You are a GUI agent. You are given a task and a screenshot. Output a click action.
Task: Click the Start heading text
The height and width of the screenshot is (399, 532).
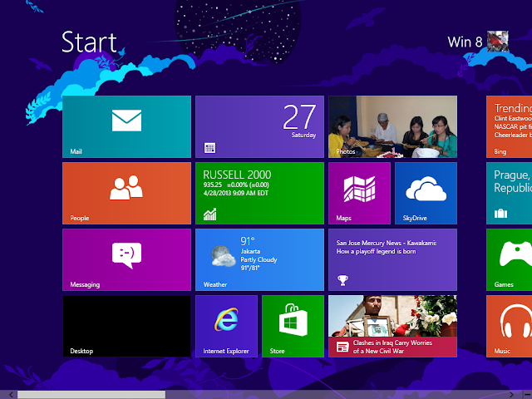click(x=89, y=42)
